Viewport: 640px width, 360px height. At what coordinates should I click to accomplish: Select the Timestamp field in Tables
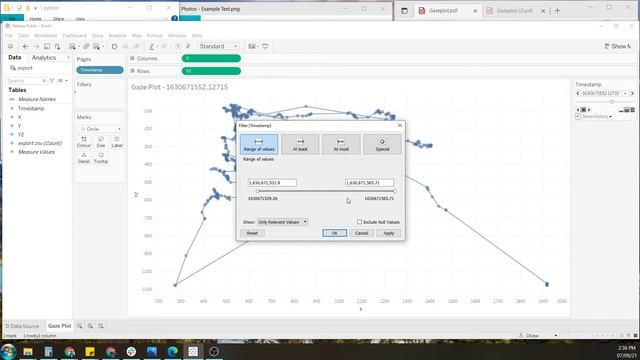pyautogui.click(x=31, y=109)
